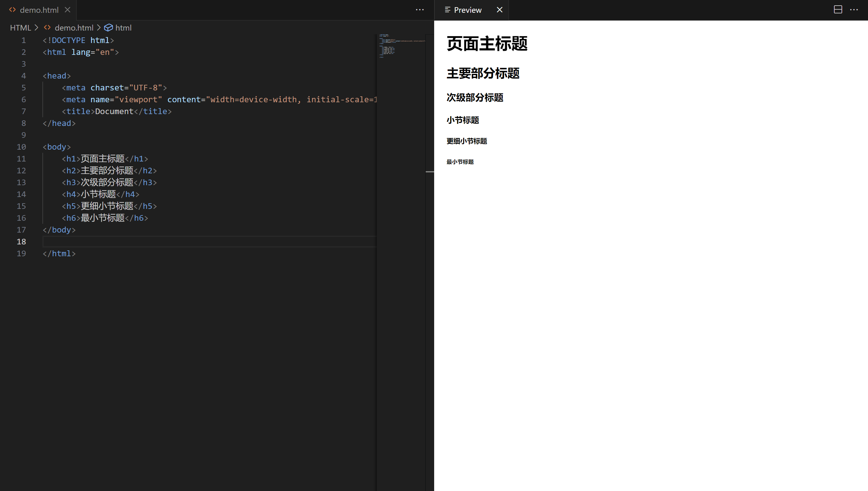Click html symbol breadcrumb label
Image resolution: width=868 pixels, height=491 pixels.
tap(124, 28)
